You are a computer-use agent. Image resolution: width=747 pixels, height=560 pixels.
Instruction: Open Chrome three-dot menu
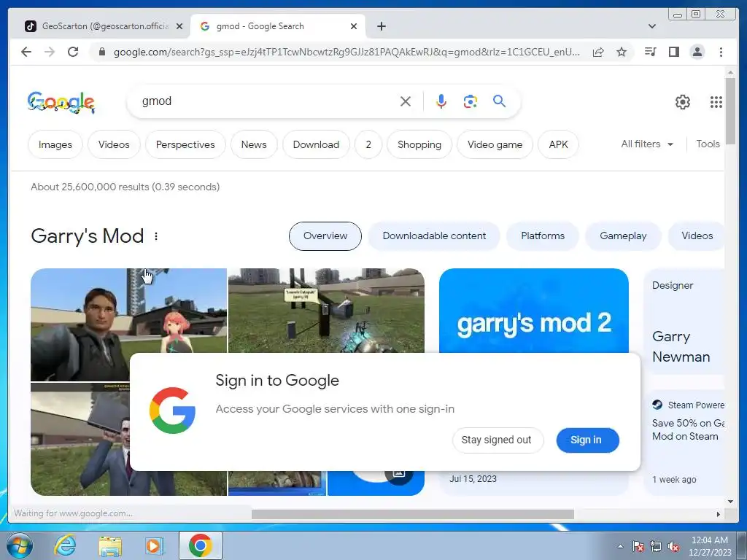[721, 52]
